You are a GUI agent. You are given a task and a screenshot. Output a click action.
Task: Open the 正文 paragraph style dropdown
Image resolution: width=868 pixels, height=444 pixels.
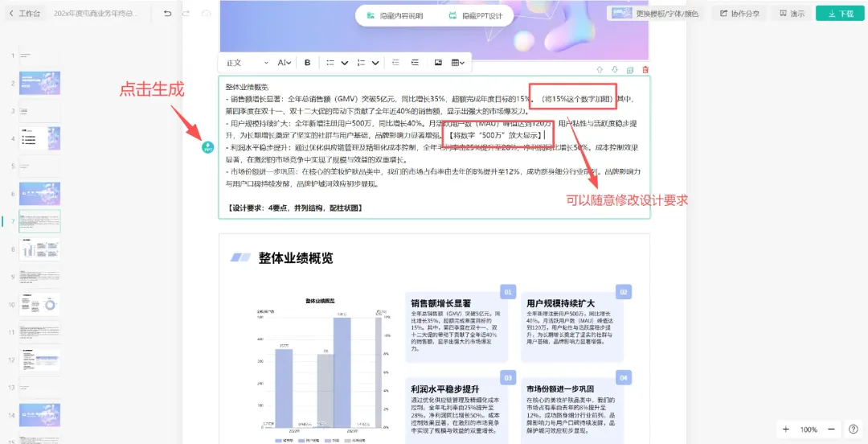(x=247, y=63)
